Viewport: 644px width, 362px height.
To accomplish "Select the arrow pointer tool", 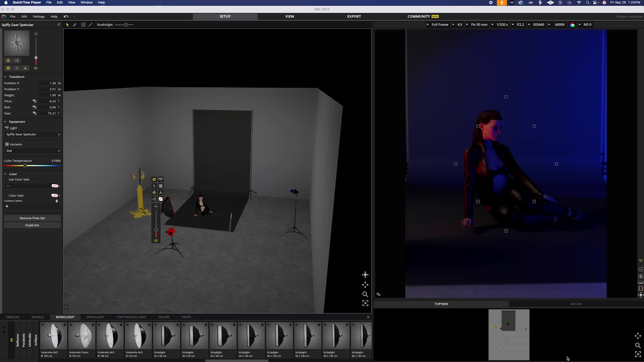I will (x=67, y=25).
